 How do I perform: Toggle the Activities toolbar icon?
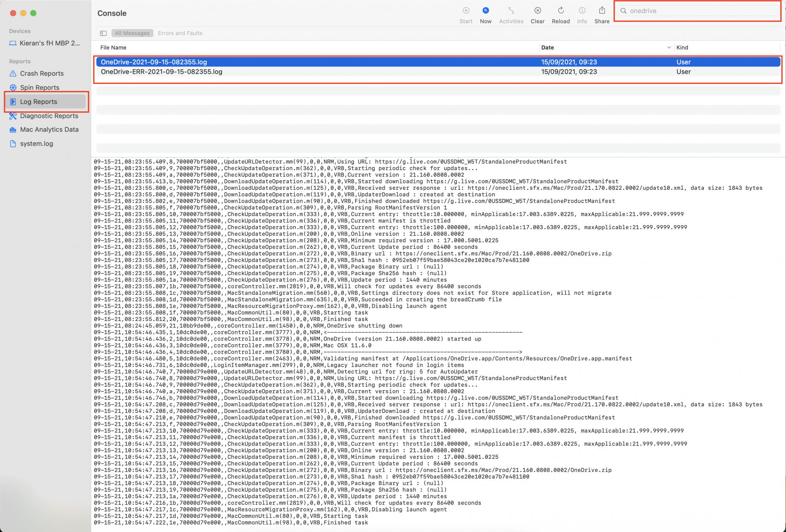[x=511, y=11]
